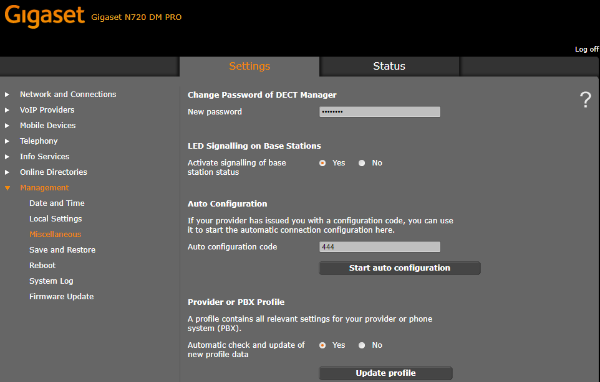Select No for base station signalling
Image resolution: width=600 pixels, height=382 pixels.
click(362, 163)
